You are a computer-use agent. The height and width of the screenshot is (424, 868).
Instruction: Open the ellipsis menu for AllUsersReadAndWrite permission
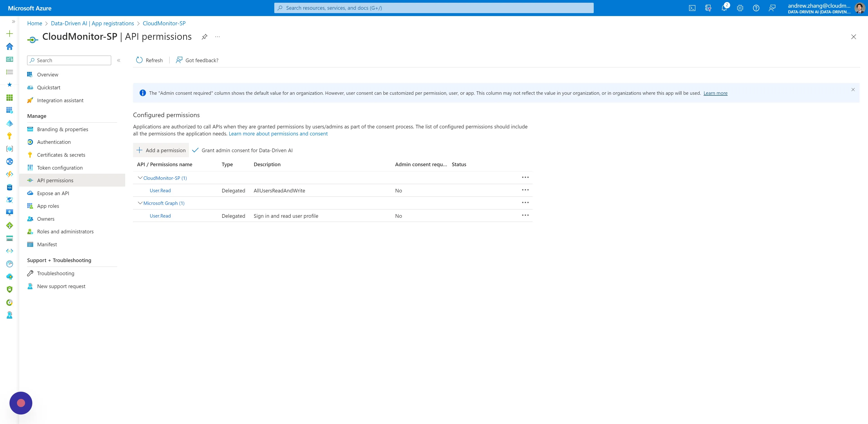click(525, 190)
